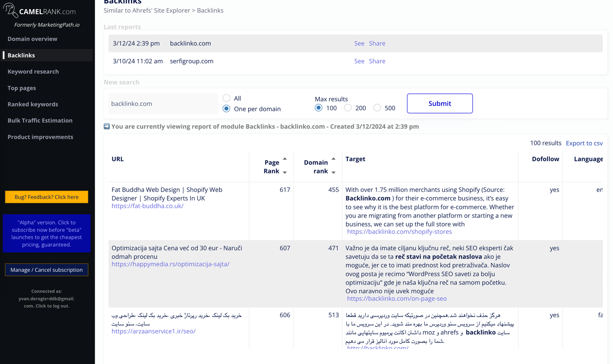Click the domain search input field
613x364 pixels.
pos(163,104)
